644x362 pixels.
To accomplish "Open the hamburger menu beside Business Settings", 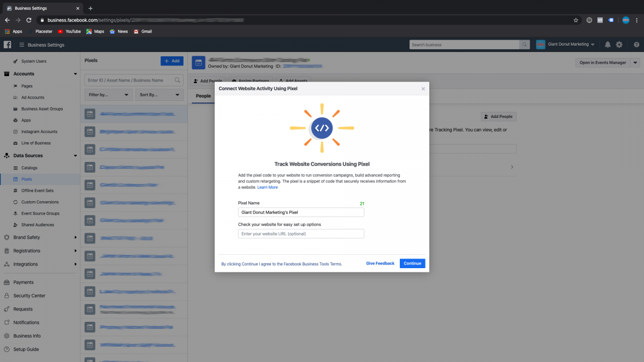I will click(x=21, y=45).
